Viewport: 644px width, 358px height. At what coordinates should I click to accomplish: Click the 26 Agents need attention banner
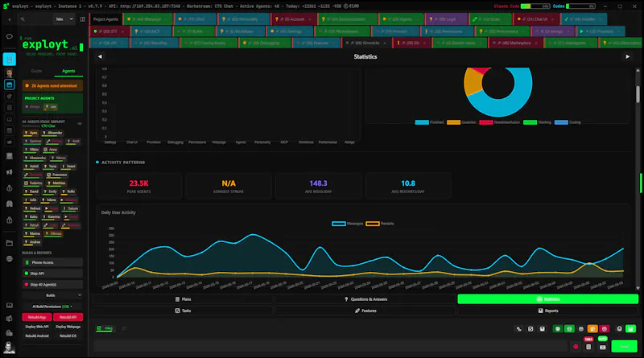click(x=52, y=86)
